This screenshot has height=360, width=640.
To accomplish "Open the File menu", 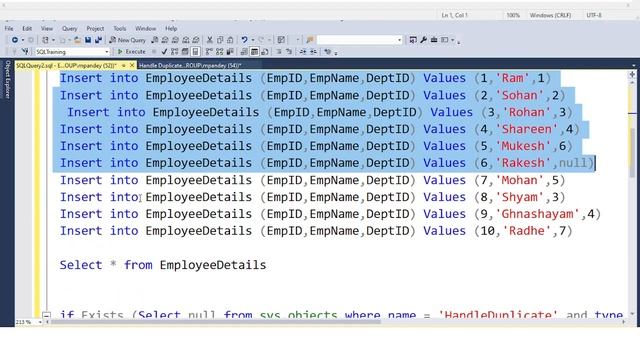I will tap(9, 29).
